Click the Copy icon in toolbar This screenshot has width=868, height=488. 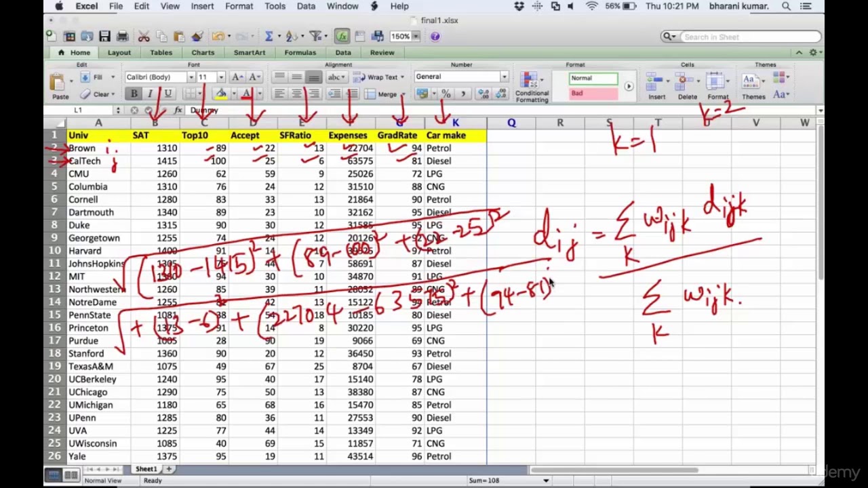[161, 37]
